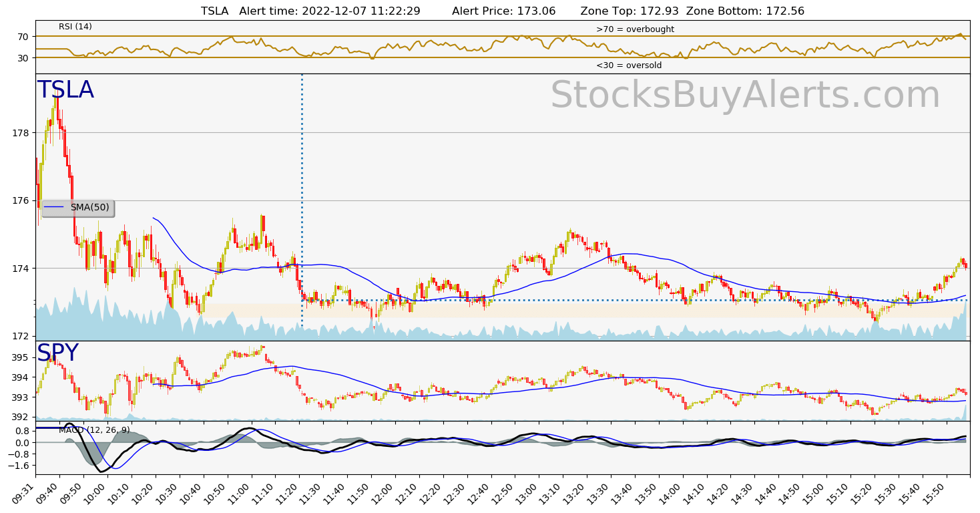Click the MACD 0.0 axis label
Viewport: 980px width, 513px height.
pos(23,442)
